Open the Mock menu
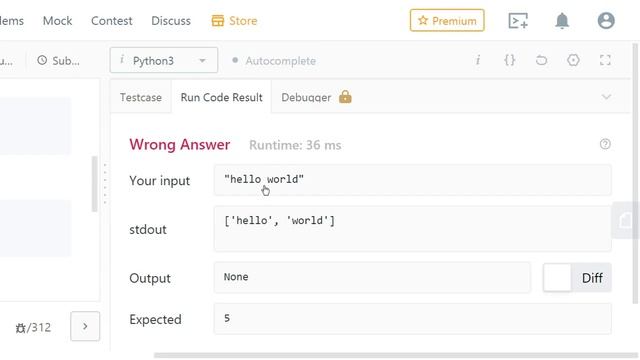The width and height of the screenshot is (640, 360). (x=58, y=21)
